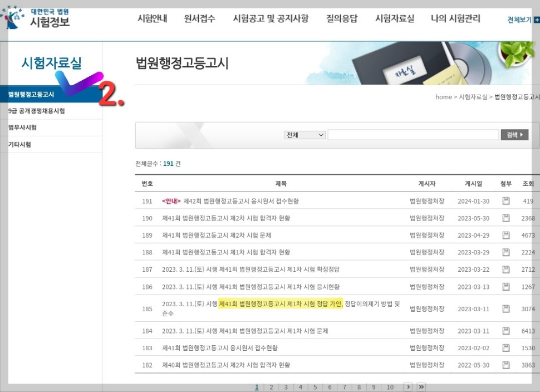The height and width of the screenshot is (392, 540).
Task: Open the attachment for post 191
Action: click(505, 202)
